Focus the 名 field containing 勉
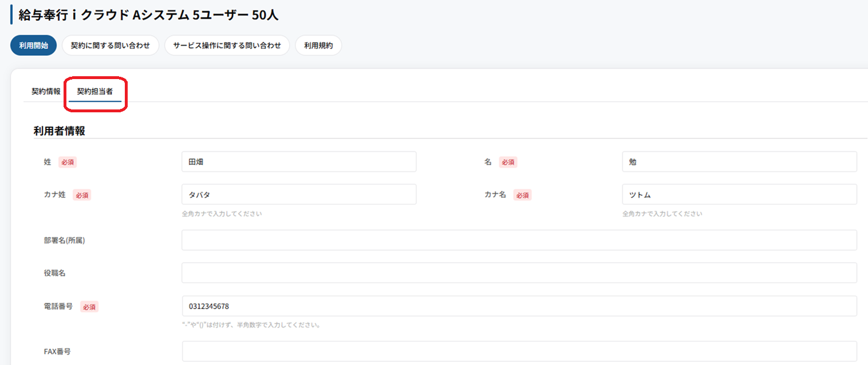 click(739, 162)
